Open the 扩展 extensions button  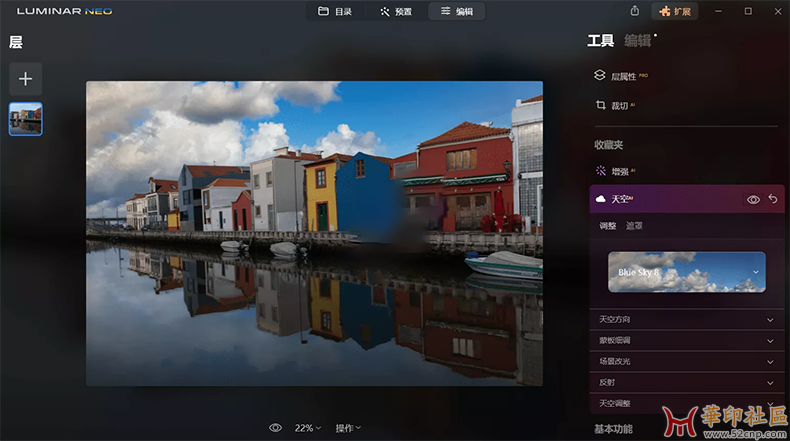[x=675, y=11]
